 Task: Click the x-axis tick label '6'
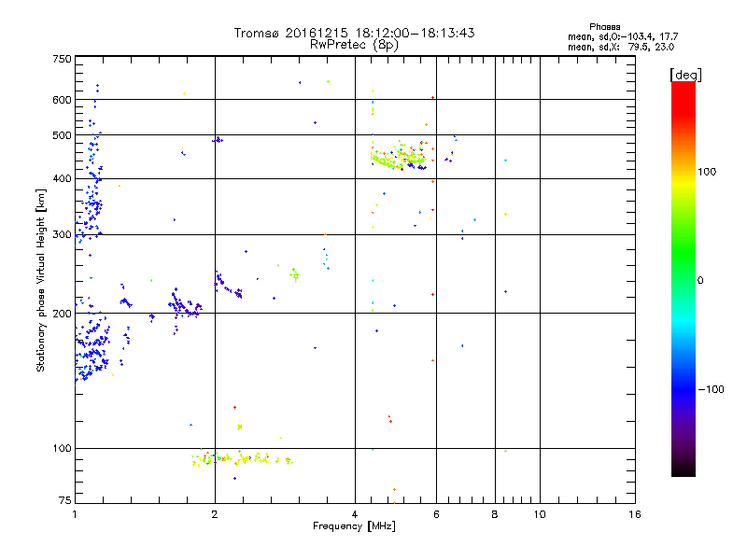436,514
